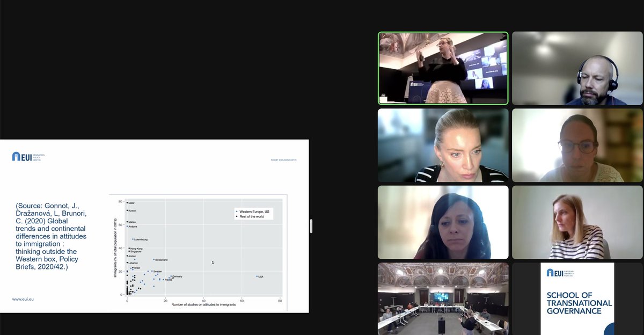
Task: Select video tile of man wearing headset
Action: (577, 68)
